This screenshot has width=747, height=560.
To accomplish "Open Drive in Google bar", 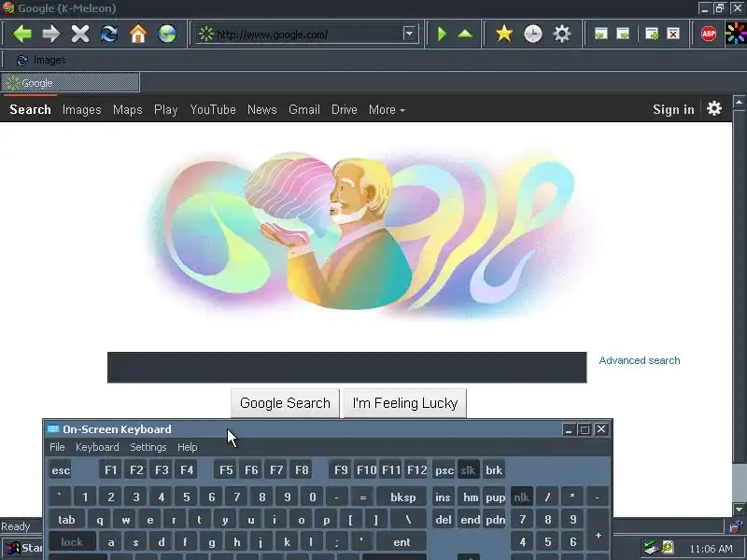I will 344,109.
